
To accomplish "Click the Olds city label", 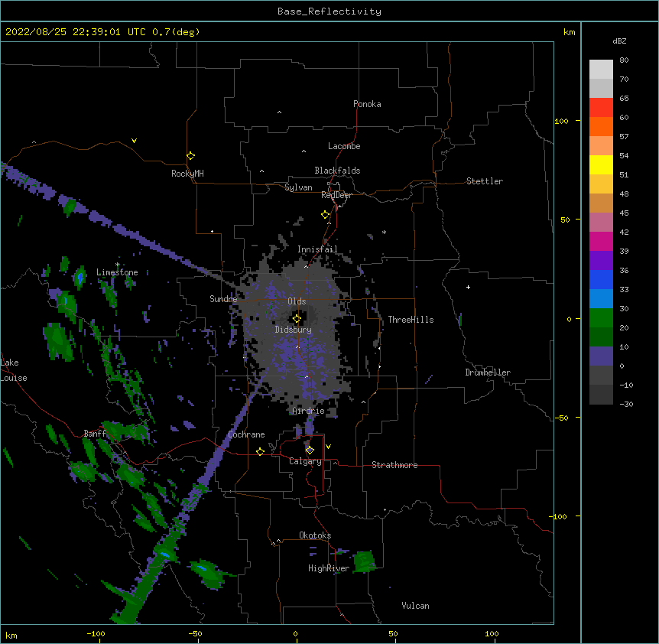I will (297, 301).
